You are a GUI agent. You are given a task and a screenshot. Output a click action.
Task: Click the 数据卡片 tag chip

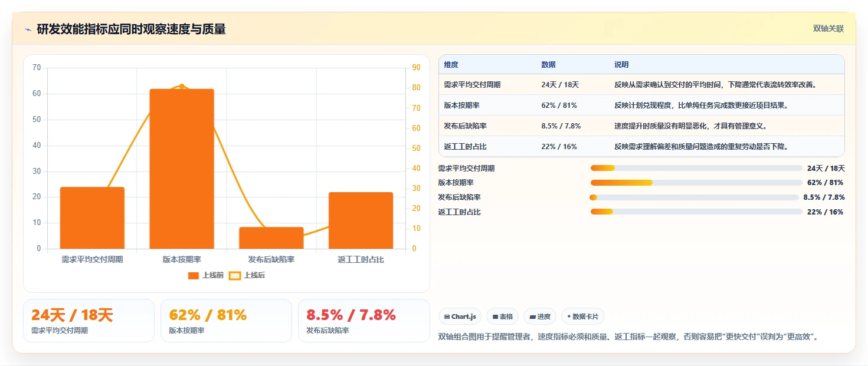tap(583, 316)
